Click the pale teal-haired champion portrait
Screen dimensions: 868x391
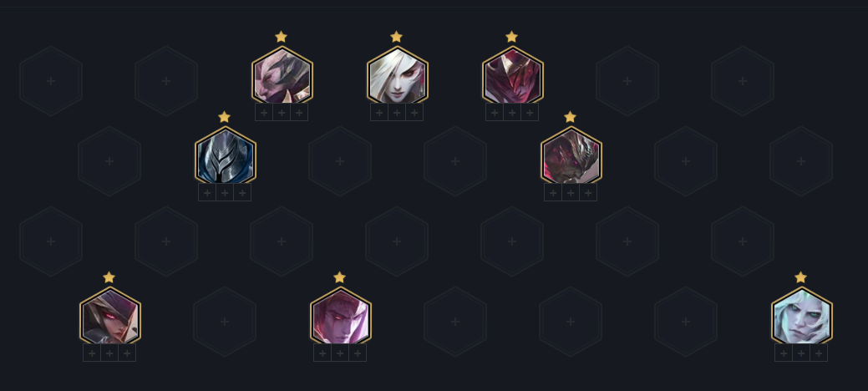pos(801,317)
